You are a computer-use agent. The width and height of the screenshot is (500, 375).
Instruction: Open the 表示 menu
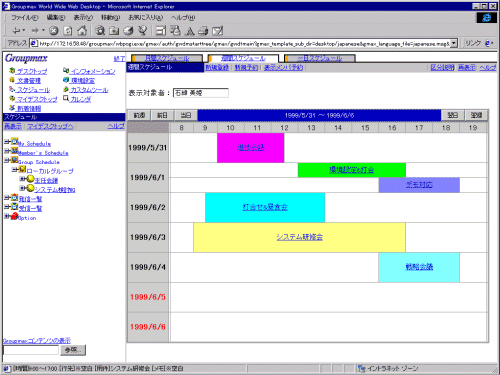[x=83, y=17]
